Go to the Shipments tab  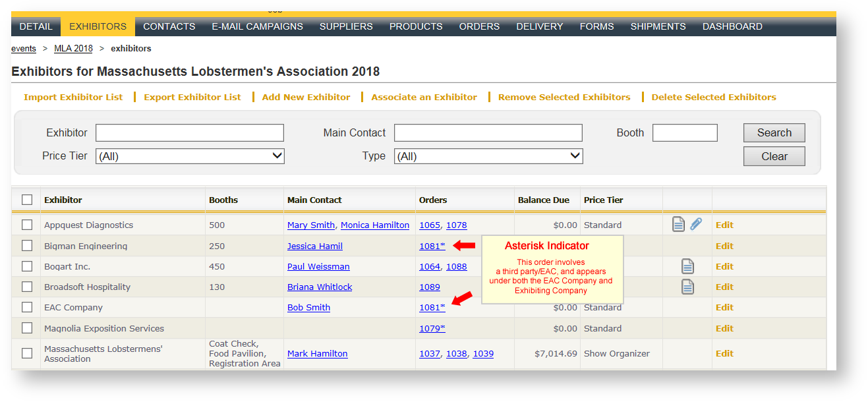click(658, 26)
